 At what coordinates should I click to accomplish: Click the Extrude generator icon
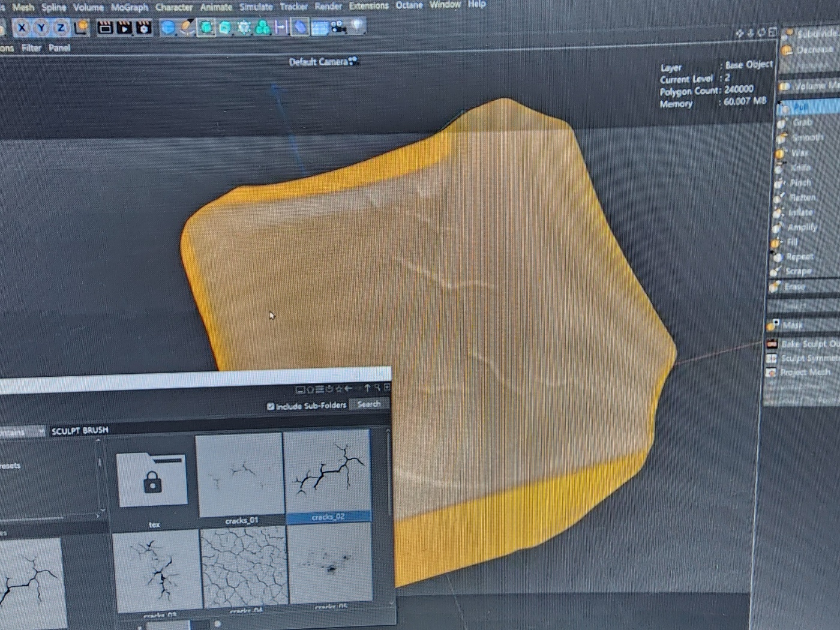(225, 28)
